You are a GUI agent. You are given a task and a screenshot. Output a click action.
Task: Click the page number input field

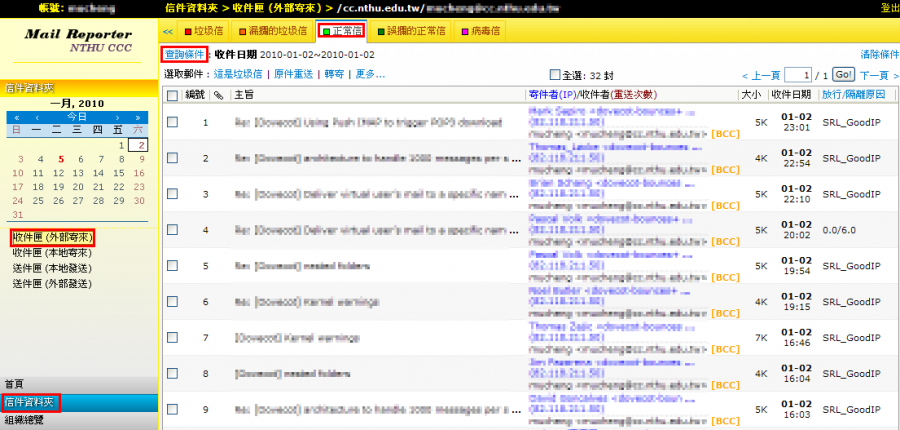[x=797, y=75]
